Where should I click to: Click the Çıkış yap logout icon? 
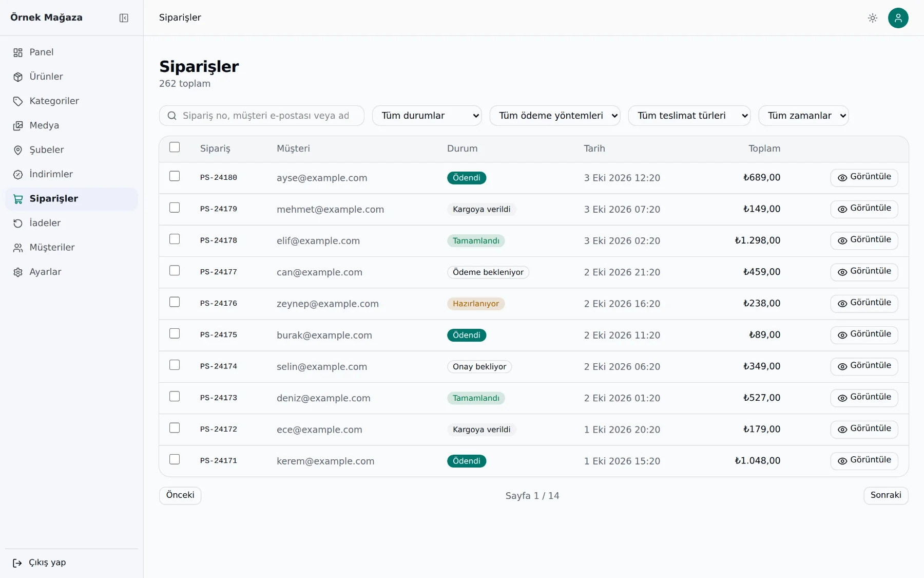click(17, 563)
